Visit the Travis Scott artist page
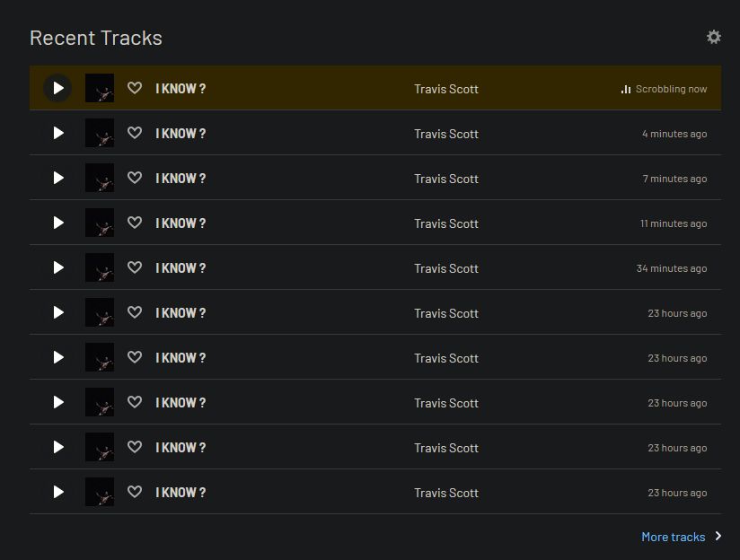Image resolution: width=740 pixels, height=560 pixels. point(446,88)
